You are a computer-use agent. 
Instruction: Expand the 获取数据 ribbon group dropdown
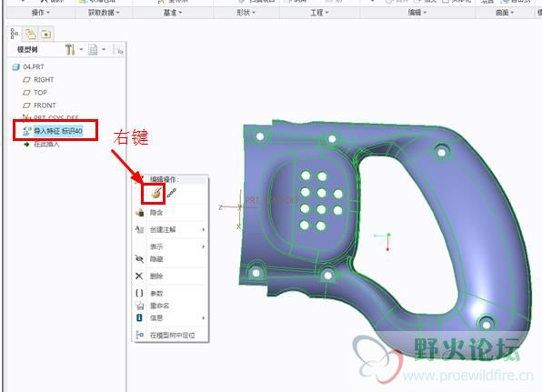coord(104,13)
